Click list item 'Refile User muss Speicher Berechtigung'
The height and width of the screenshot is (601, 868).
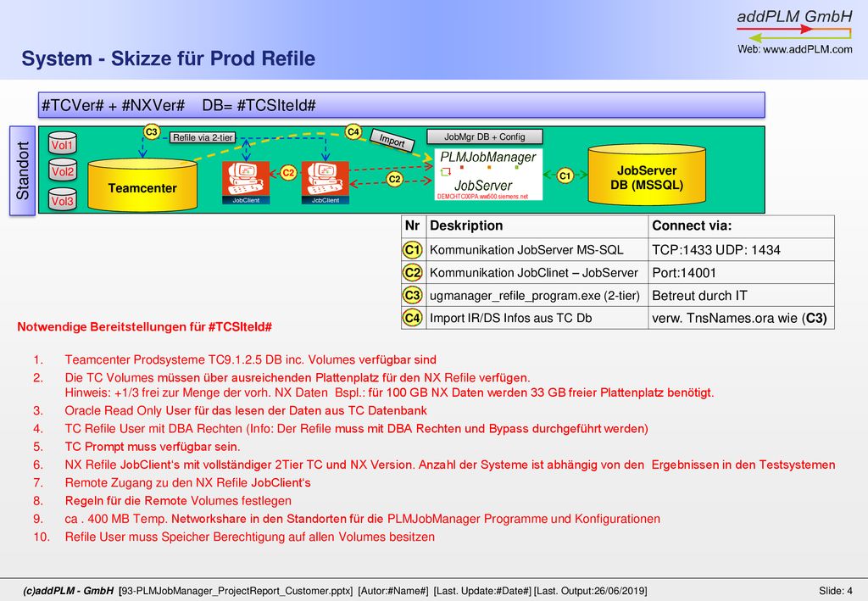[x=250, y=537]
